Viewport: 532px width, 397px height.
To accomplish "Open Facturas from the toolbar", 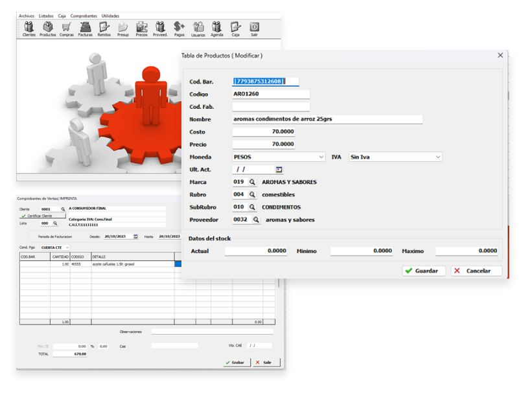I will point(85,28).
